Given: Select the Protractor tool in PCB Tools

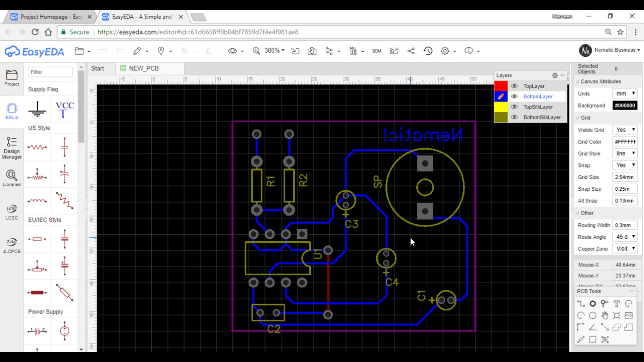Looking at the screenshot, I should click(x=593, y=327).
